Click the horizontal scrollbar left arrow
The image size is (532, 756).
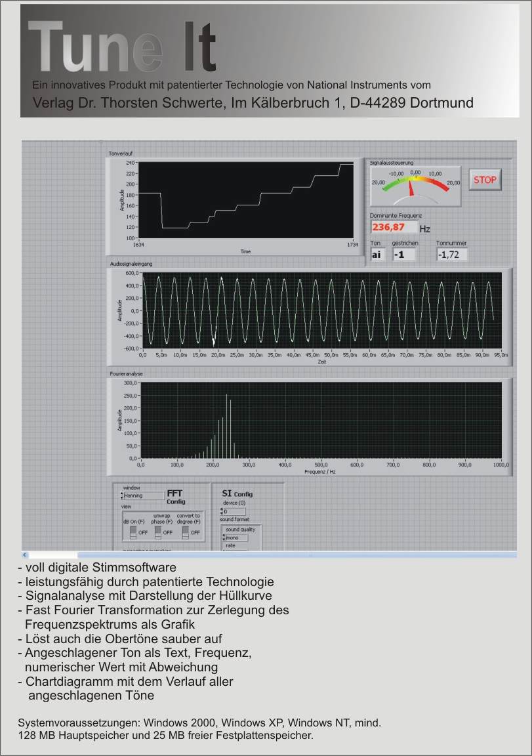tap(25, 555)
